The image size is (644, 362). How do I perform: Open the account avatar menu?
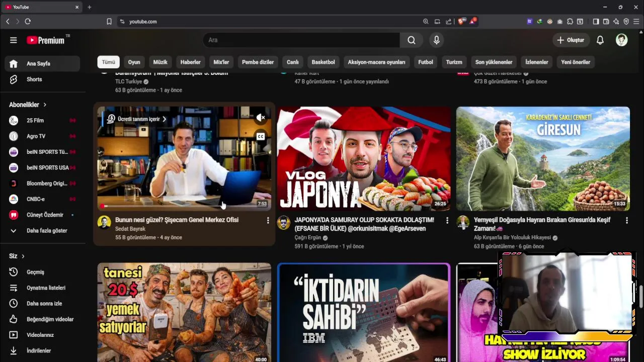[x=622, y=40]
